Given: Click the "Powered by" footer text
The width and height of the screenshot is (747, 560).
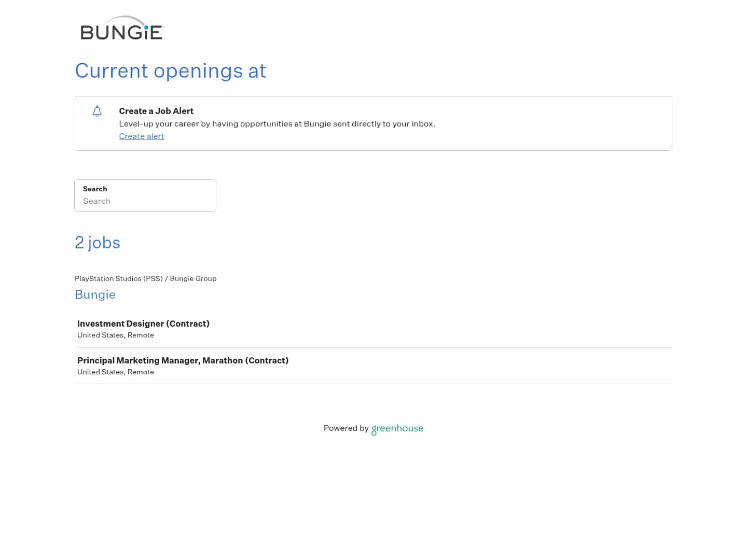Looking at the screenshot, I should pos(346,428).
